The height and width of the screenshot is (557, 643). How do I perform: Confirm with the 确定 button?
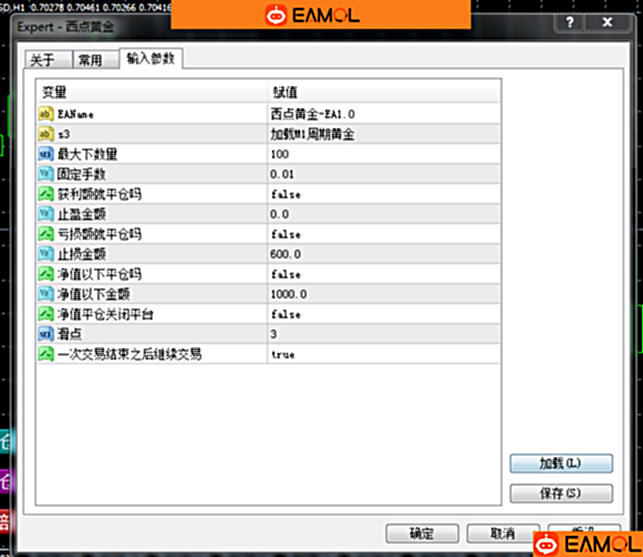point(421,533)
